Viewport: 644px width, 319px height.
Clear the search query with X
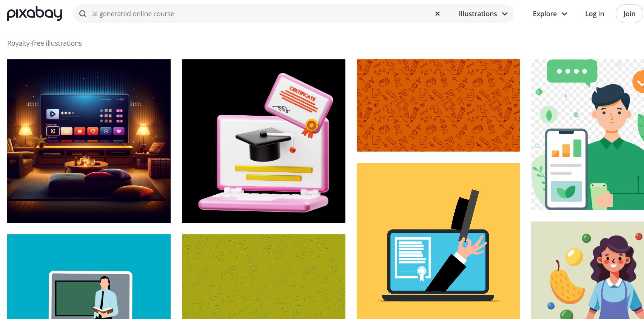[438, 14]
